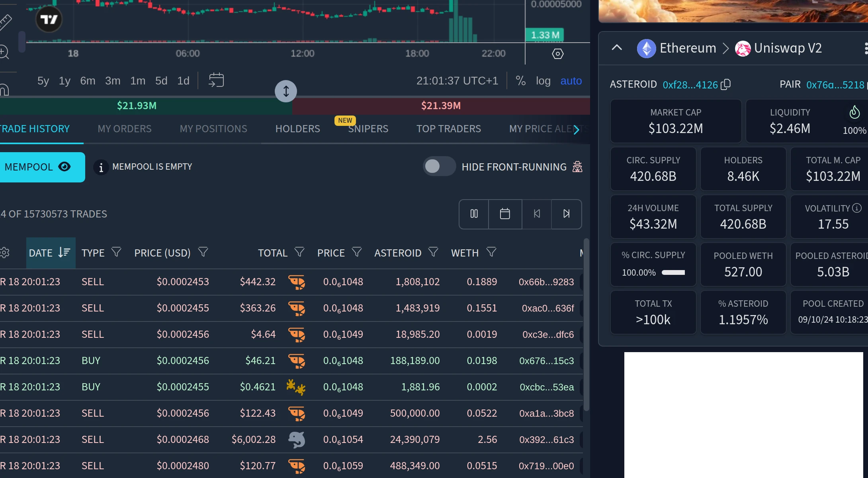Switch to My Orders tab
The image size is (868, 478).
pos(125,129)
